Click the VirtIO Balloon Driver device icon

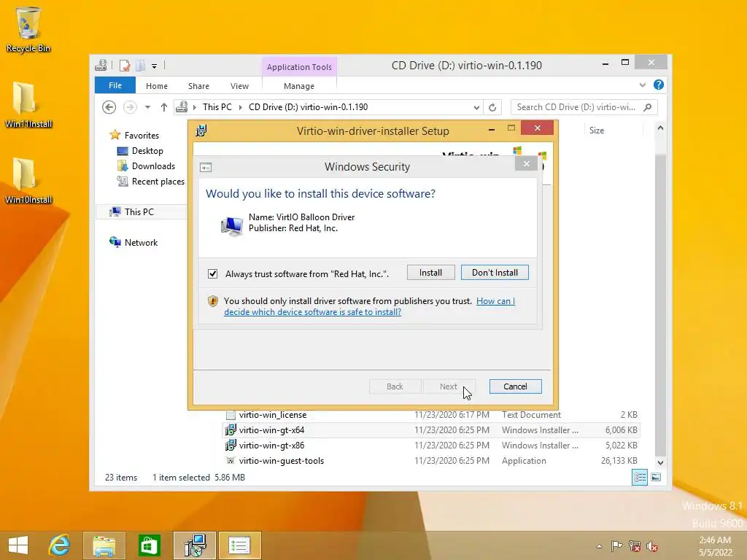(232, 225)
